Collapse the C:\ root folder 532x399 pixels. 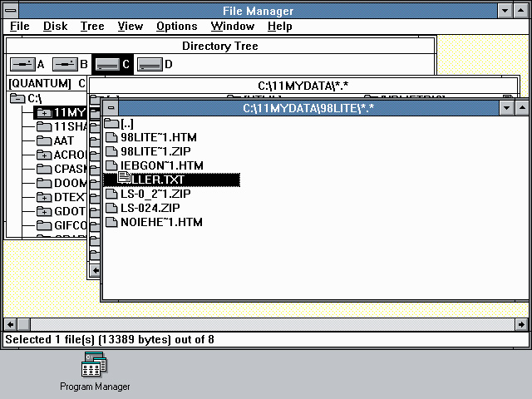coord(17,98)
